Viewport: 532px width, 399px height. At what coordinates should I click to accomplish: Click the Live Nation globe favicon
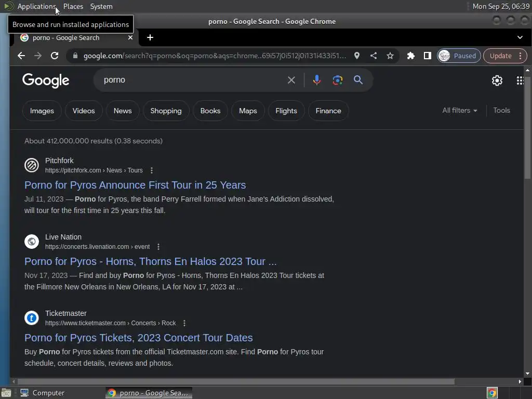tap(32, 242)
